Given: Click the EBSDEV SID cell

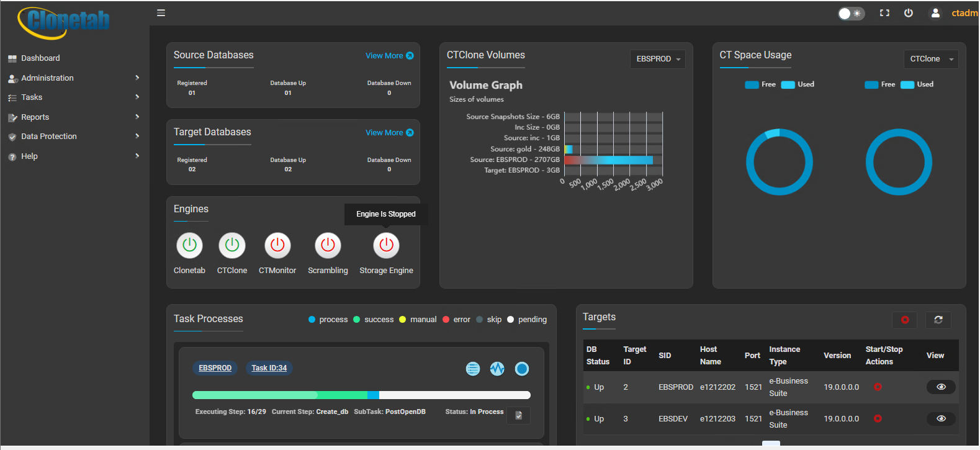Looking at the screenshot, I should (x=673, y=419).
